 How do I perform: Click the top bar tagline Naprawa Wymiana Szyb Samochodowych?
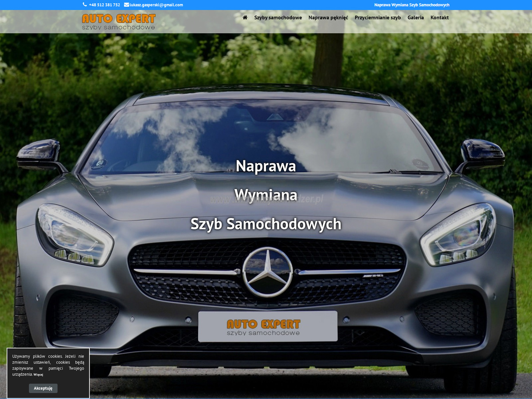(x=412, y=5)
